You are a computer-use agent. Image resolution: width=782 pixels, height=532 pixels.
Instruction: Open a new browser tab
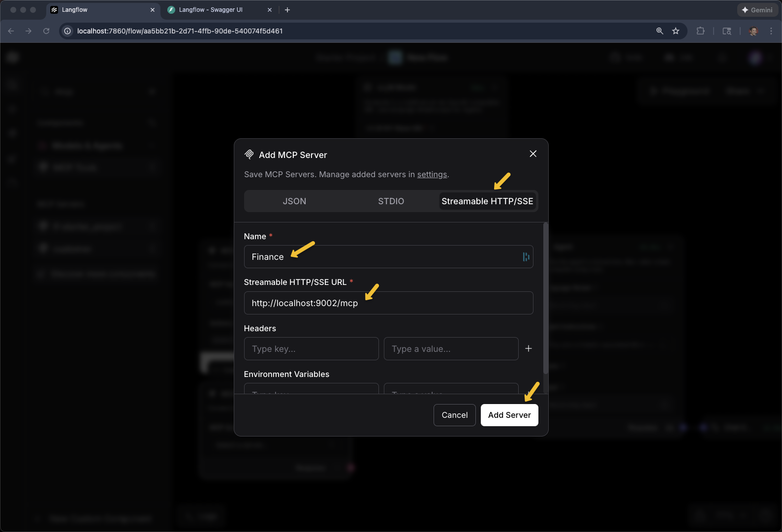287,10
